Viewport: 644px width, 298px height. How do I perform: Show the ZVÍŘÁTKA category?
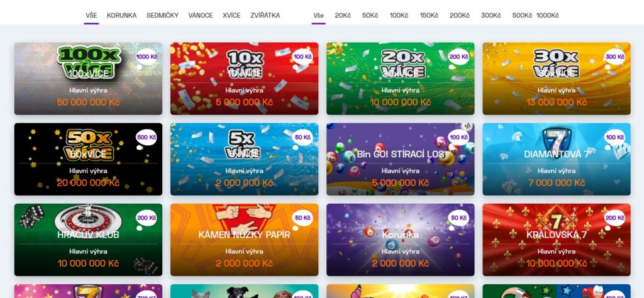(x=265, y=16)
